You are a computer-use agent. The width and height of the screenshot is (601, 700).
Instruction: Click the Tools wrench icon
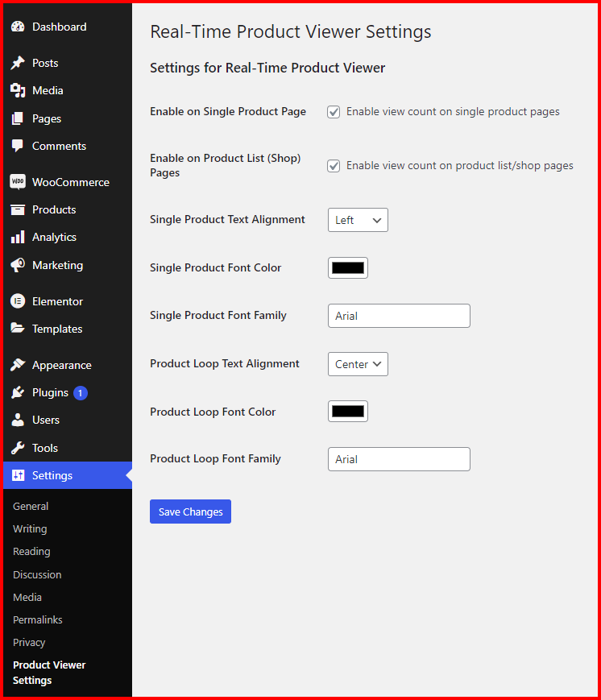click(18, 448)
